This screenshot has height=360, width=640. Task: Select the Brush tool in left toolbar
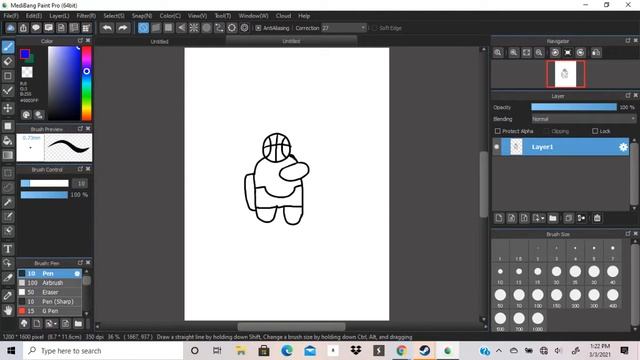click(8, 47)
